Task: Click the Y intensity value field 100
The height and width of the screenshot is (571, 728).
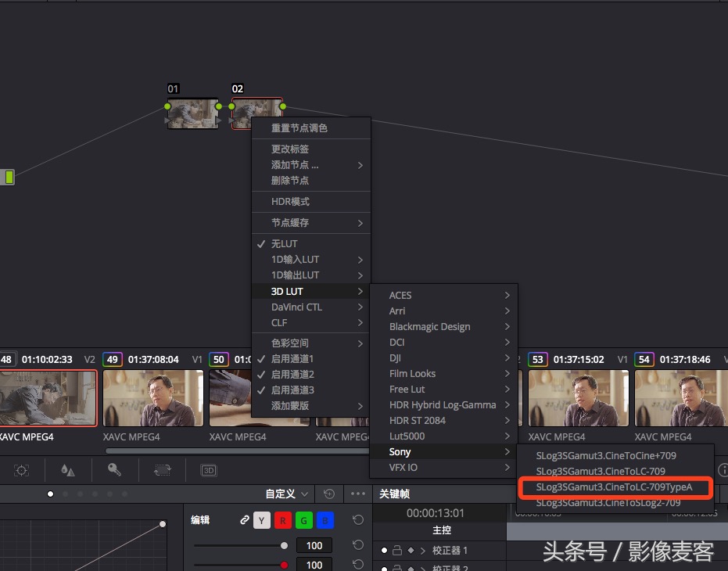Action: [314, 545]
